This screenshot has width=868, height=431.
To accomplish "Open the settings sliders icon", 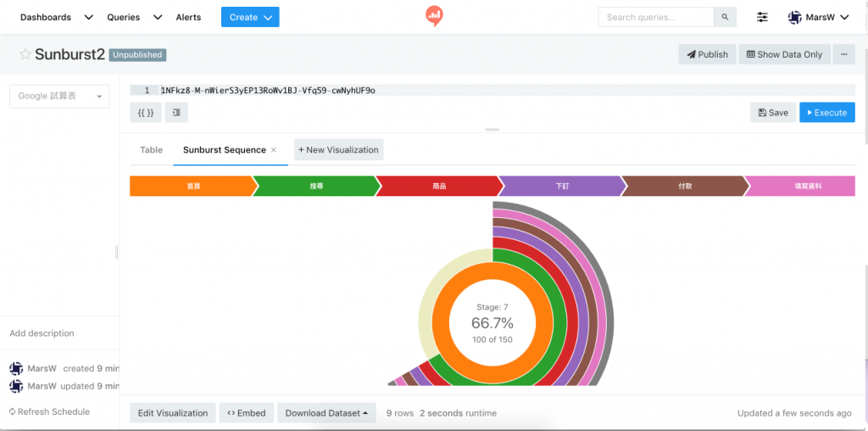I will click(762, 17).
